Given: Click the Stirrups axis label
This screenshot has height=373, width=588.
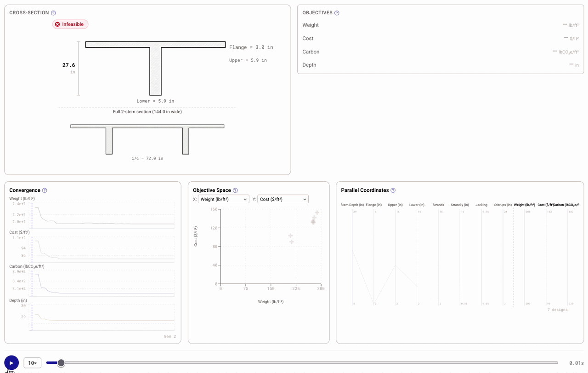Looking at the screenshot, I should [x=503, y=205].
